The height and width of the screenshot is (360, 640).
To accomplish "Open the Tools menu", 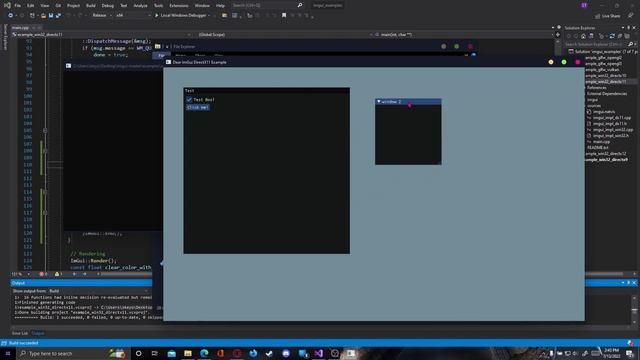I will pos(158,6).
